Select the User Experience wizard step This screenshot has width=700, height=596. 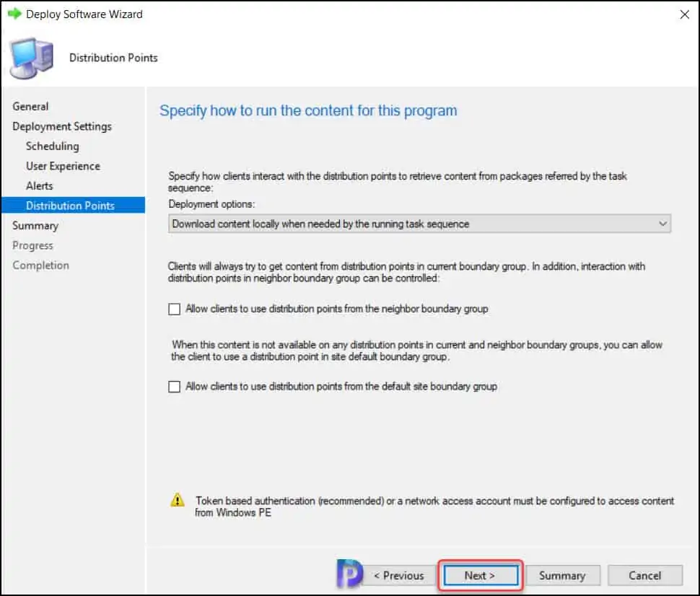[63, 166]
